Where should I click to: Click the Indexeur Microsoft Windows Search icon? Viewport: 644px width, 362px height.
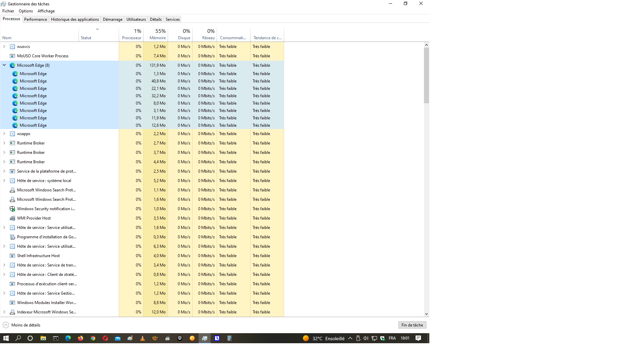pos(12,312)
